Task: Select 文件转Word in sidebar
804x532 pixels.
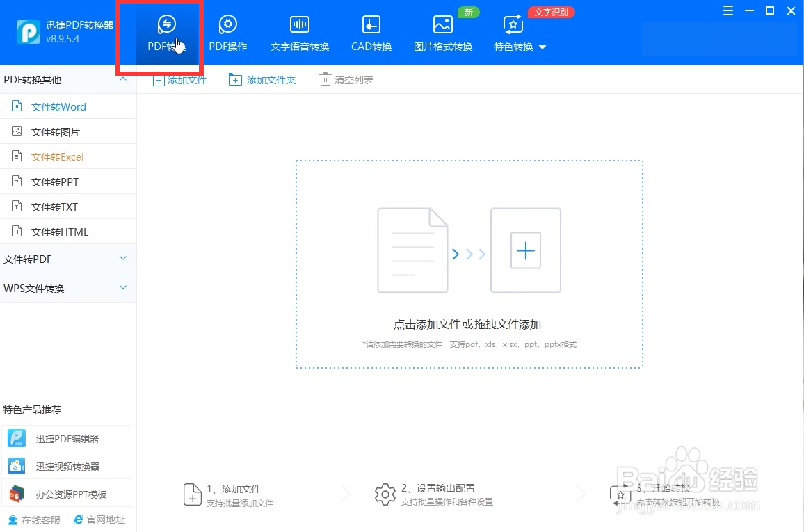Action: click(68, 106)
